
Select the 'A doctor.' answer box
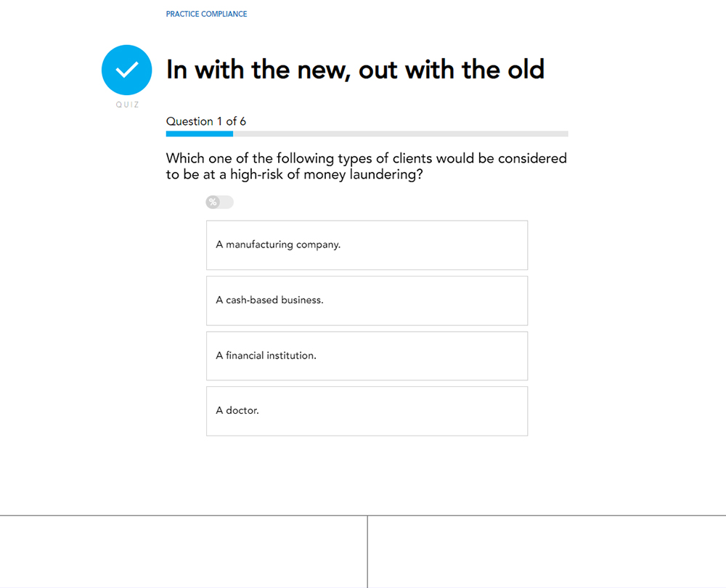point(367,411)
